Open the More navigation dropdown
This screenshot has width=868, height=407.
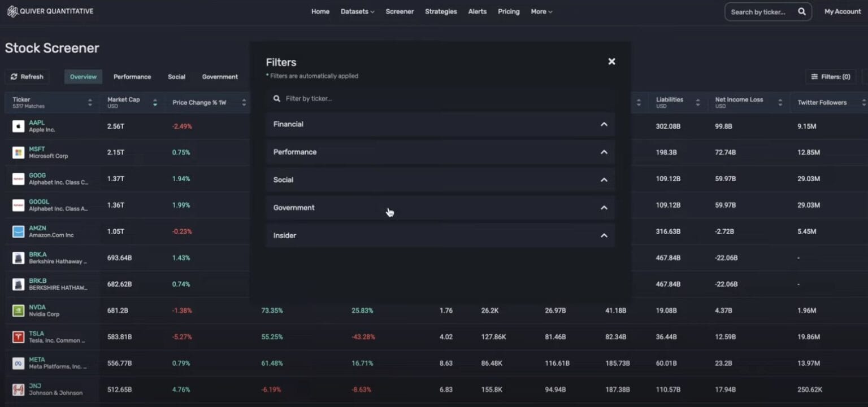[541, 11]
